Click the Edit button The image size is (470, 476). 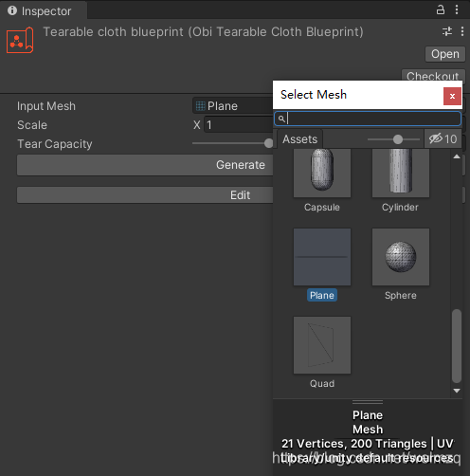(x=145, y=195)
